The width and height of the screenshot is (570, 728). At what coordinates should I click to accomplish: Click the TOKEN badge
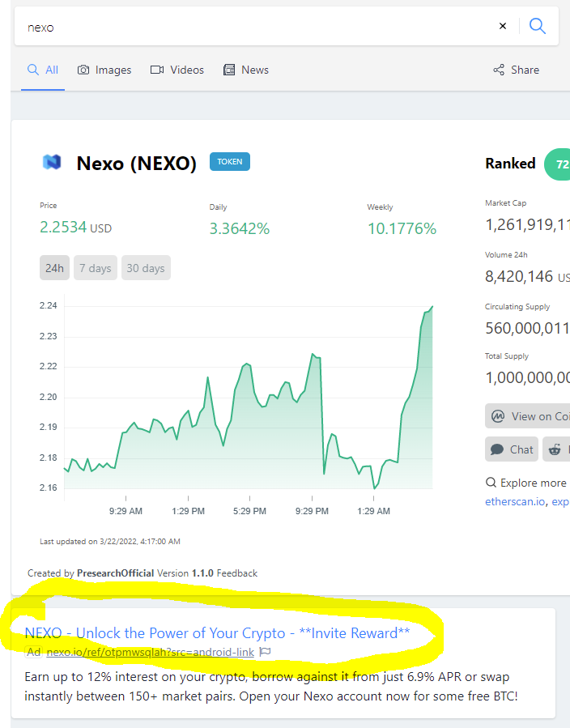point(230,162)
